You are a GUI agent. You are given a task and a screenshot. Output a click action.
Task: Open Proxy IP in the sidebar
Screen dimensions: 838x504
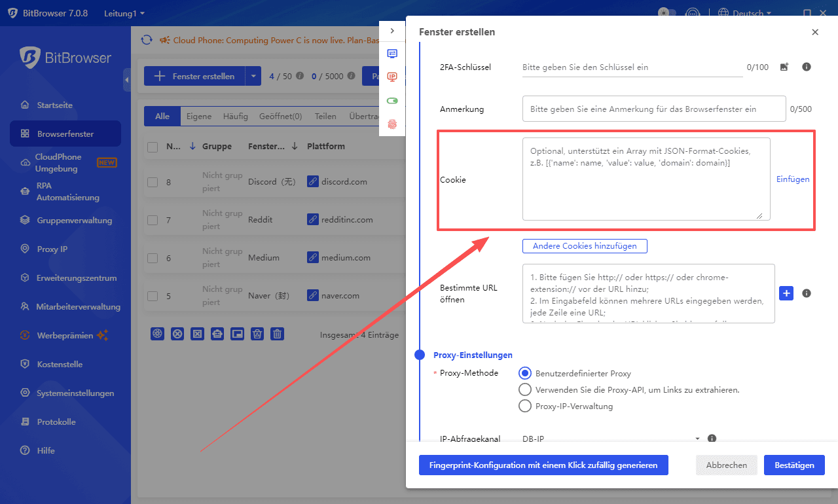[52, 249]
